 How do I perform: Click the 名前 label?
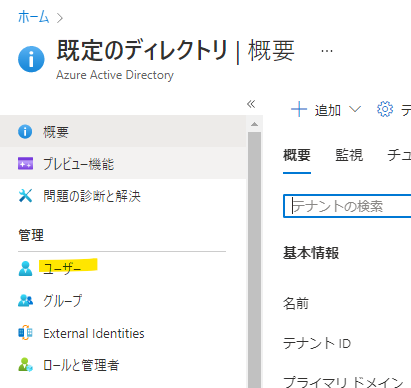pos(296,303)
